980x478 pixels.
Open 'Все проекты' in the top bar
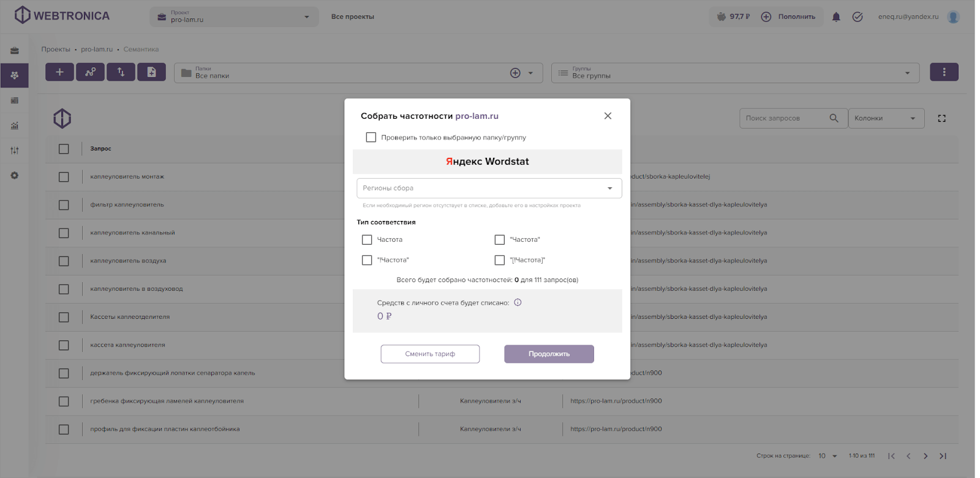pos(353,17)
